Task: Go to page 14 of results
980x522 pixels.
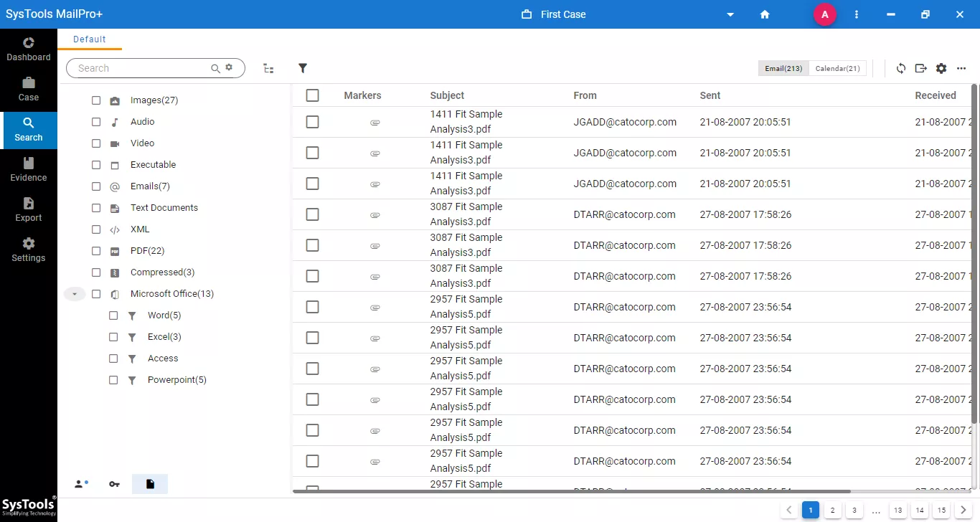Action: [920, 511]
